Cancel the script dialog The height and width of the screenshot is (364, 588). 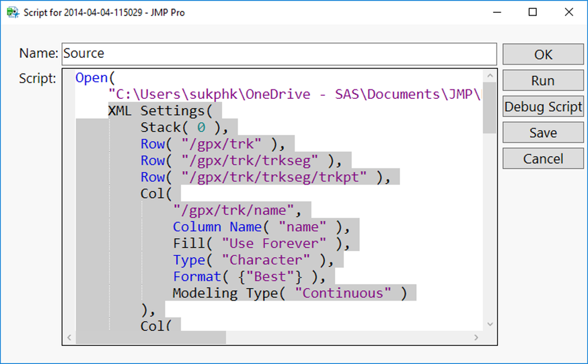tap(543, 159)
